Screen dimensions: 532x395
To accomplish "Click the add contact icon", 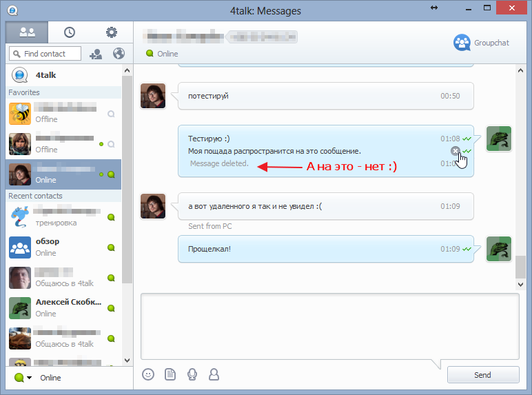I will pos(96,54).
